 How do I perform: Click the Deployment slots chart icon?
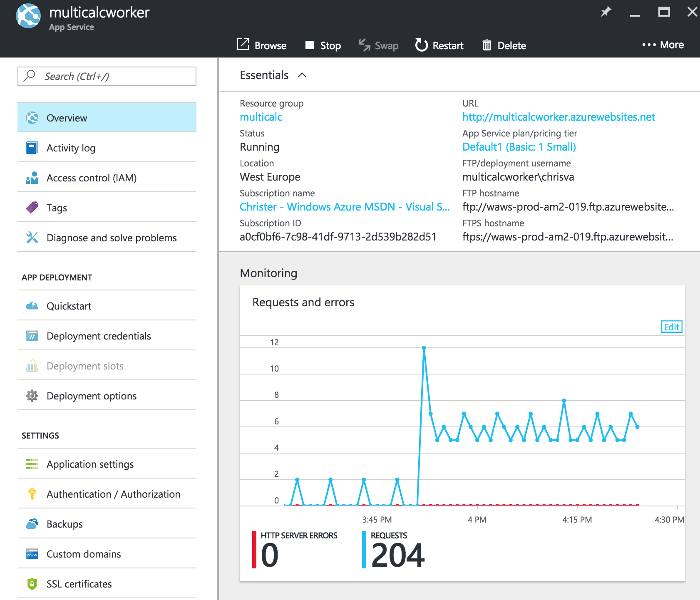[x=32, y=366]
